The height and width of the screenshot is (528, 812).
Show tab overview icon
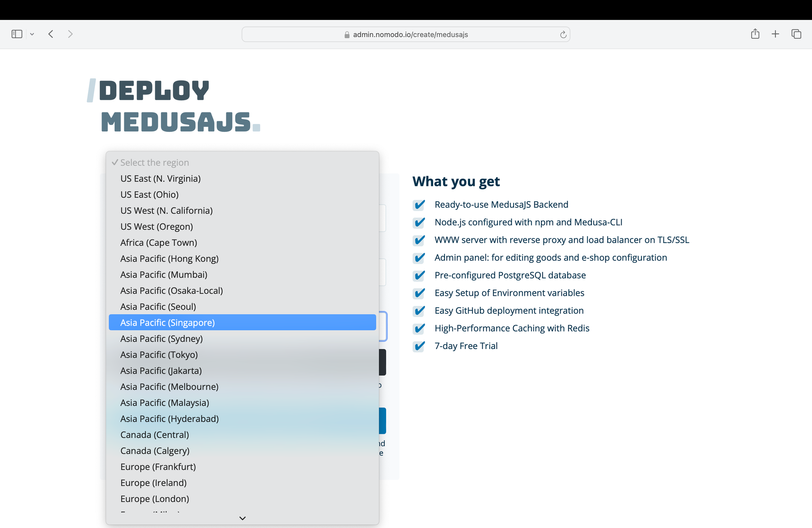[796, 34]
